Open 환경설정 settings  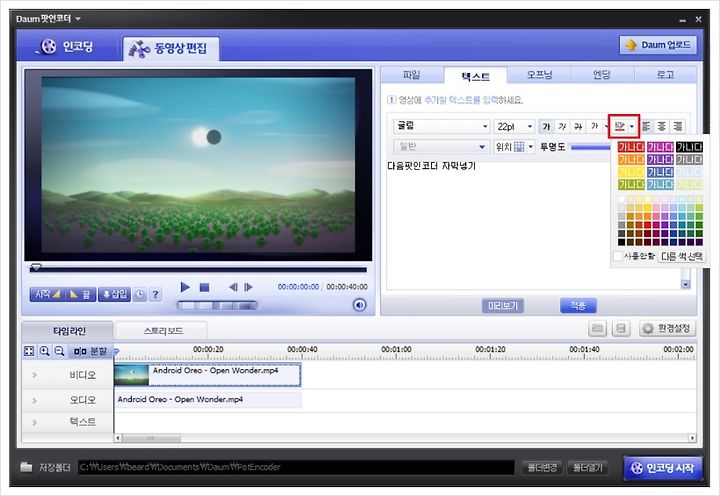(667, 328)
